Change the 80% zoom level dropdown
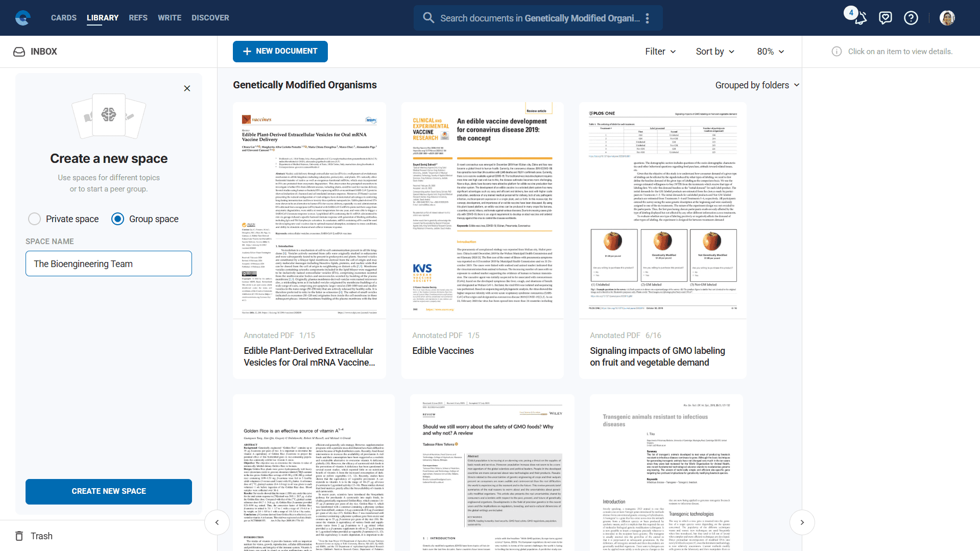The width and height of the screenshot is (980, 551). click(770, 52)
